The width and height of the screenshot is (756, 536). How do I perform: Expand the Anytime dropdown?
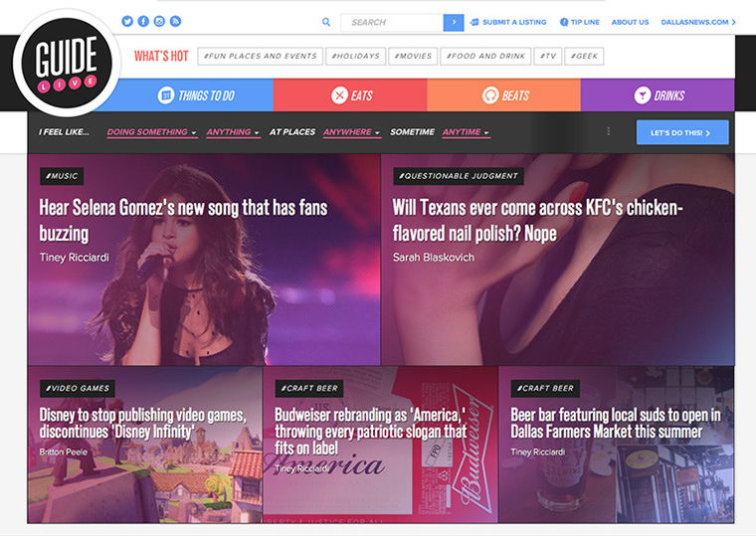point(466,132)
